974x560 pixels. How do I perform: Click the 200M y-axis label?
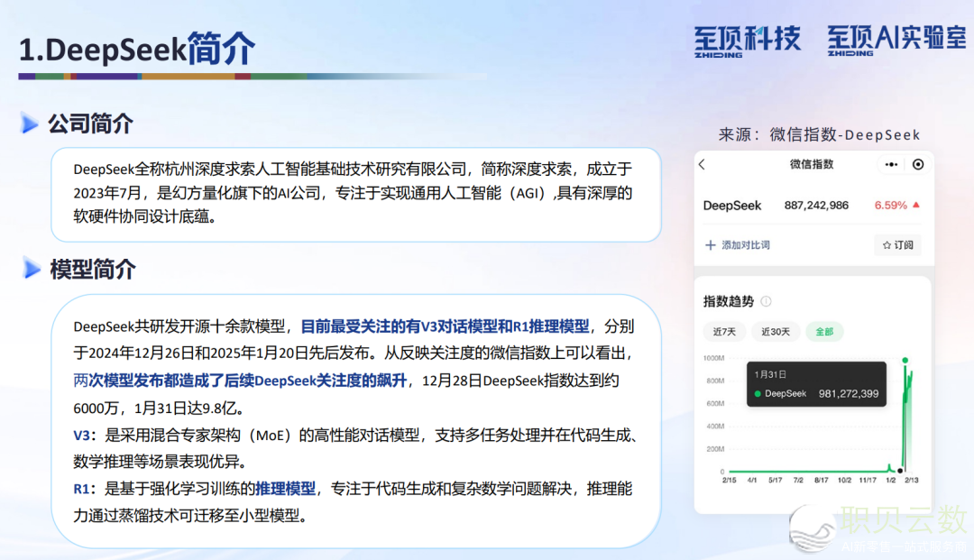pyautogui.click(x=715, y=449)
